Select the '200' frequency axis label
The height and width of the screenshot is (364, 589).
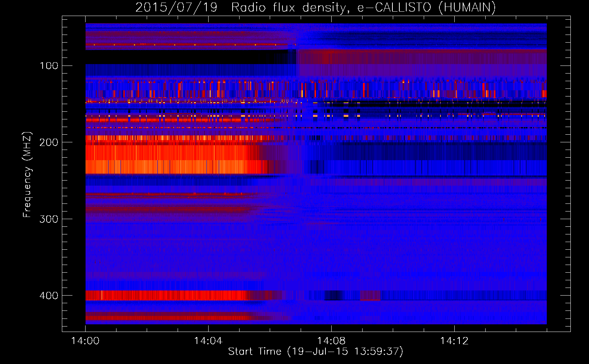(49, 142)
